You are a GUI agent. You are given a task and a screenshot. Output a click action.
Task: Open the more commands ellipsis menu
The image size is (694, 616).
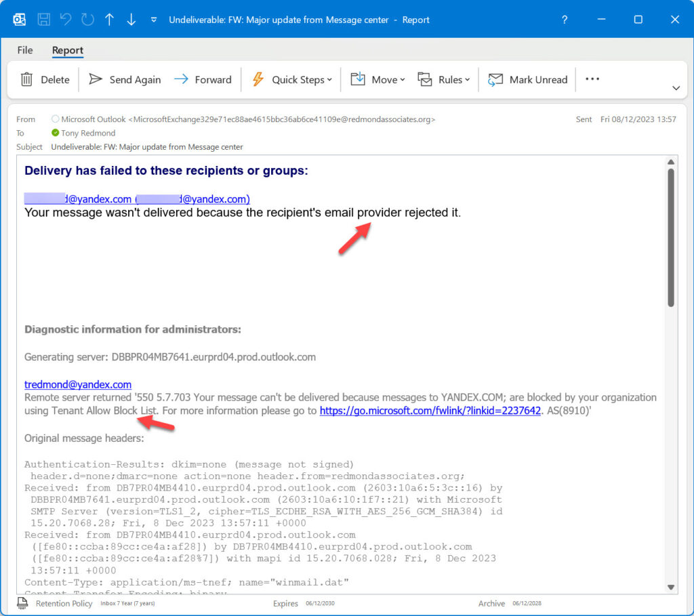(592, 79)
